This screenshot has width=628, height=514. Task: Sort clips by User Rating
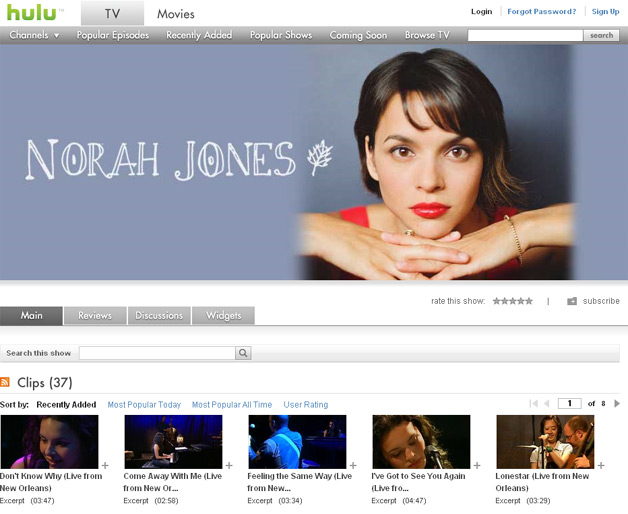click(x=305, y=405)
